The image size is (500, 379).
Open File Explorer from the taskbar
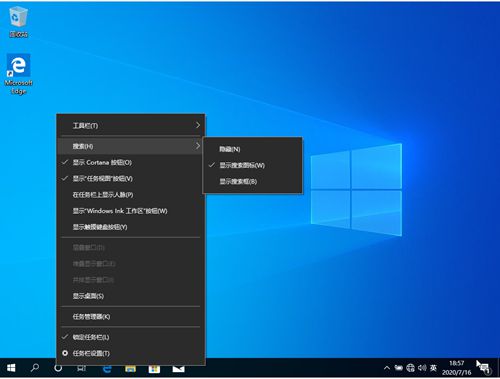pyautogui.click(x=130, y=369)
